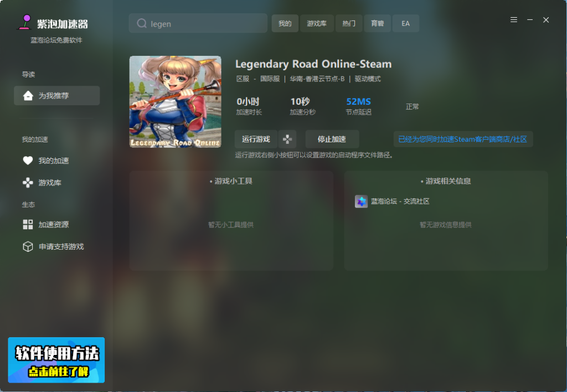This screenshot has height=392, width=567.
Task: Click the 驱动模式 mode text
Action: (x=368, y=79)
